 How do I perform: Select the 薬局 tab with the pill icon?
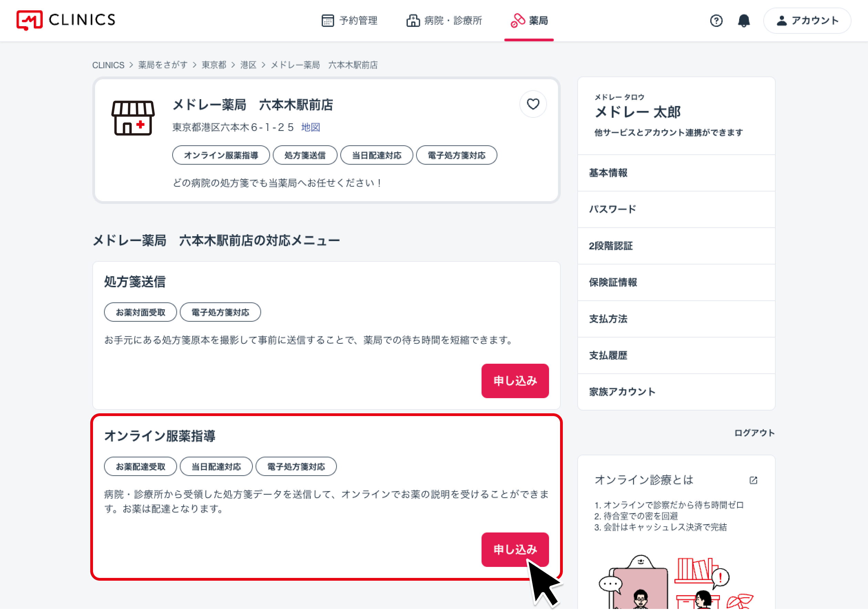529,20
